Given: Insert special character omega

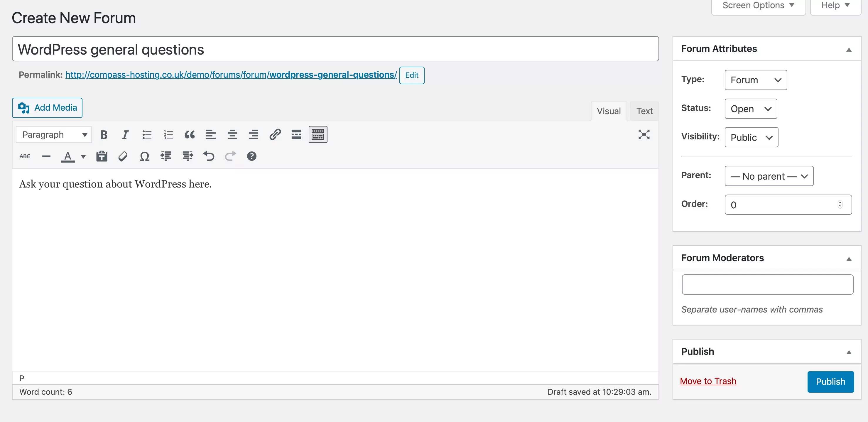Looking at the screenshot, I should [145, 156].
